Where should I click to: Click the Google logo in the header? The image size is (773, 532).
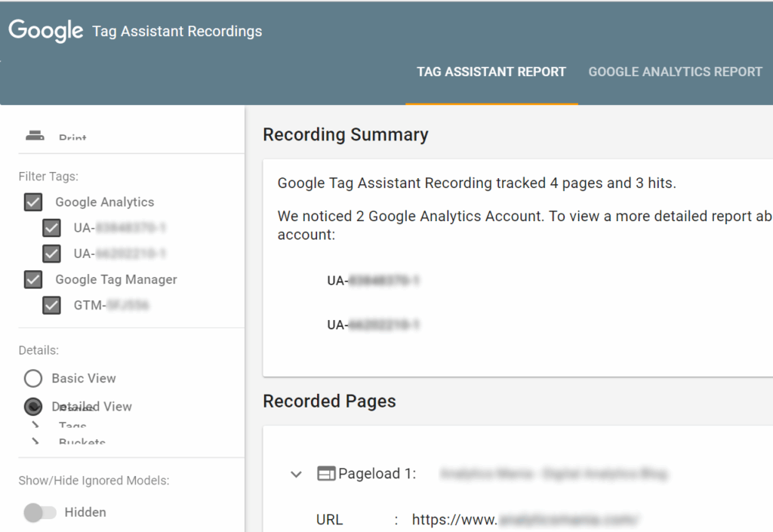(x=46, y=30)
